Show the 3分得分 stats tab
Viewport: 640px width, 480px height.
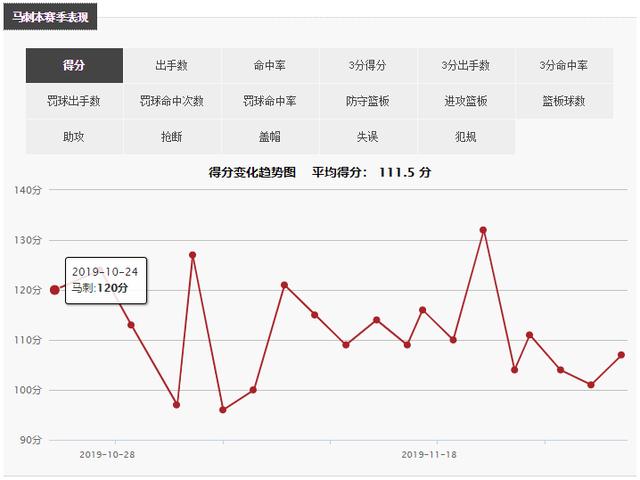[x=368, y=65]
